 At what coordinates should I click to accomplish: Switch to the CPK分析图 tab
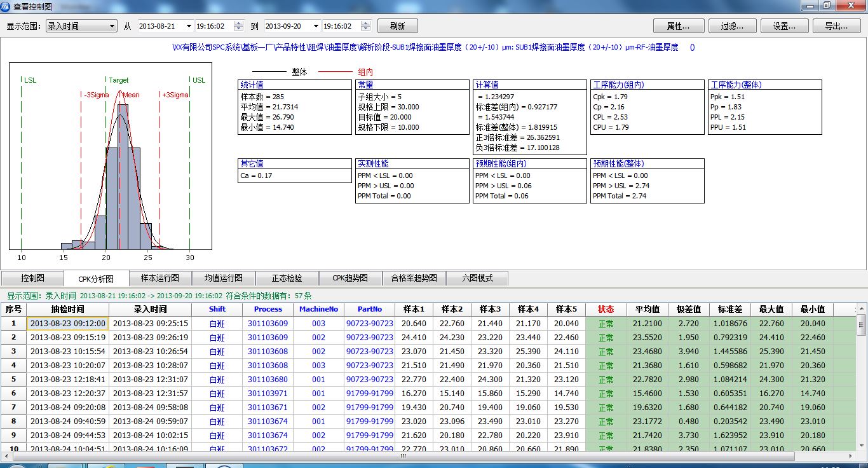(x=97, y=279)
